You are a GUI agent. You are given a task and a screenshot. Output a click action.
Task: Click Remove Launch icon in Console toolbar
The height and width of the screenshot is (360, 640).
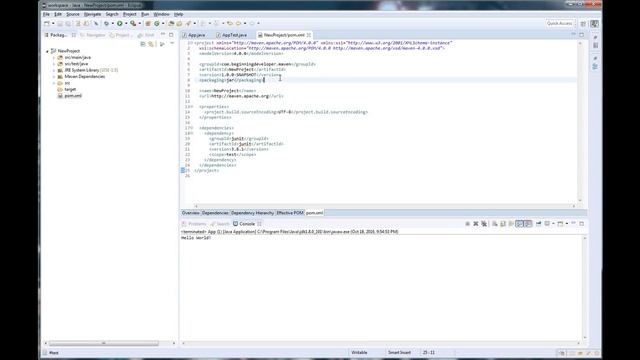[x=476, y=224]
